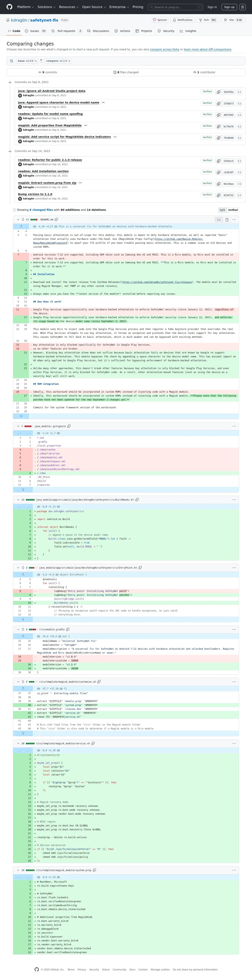The width and height of the screenshot is (252, 980).
Task: Go to the Discussions tab
Action: click(x=98, y=31)
